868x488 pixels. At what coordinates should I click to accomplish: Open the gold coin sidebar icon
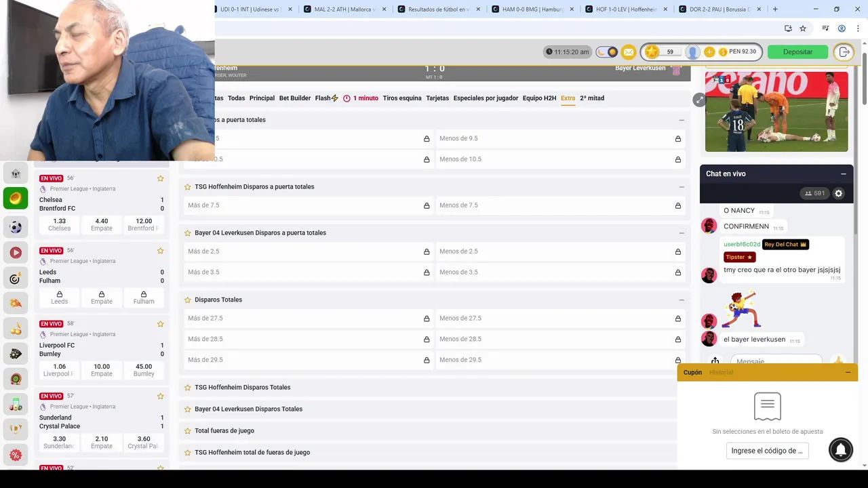tap(16, 199)
